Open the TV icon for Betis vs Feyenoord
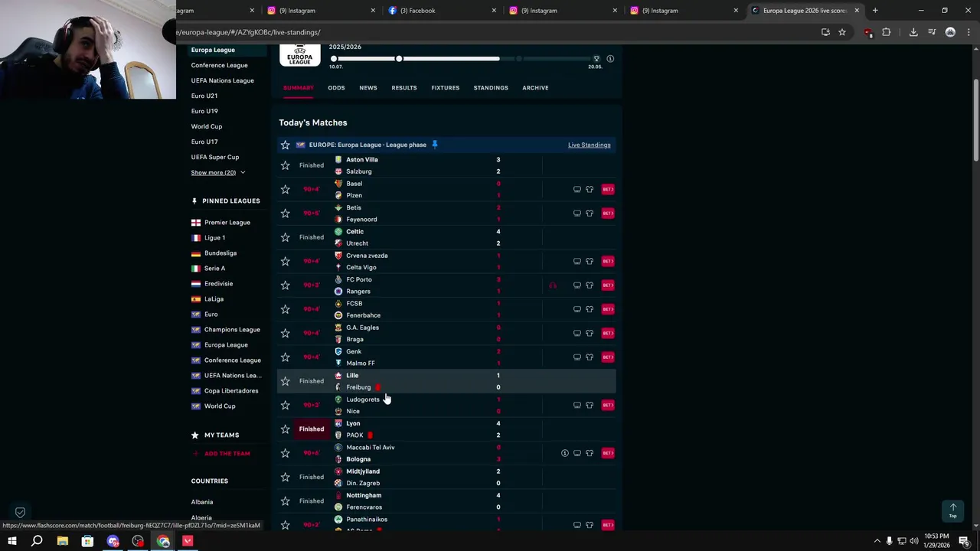This screenshot has width=980, height=551. click(x=577, y=213)
